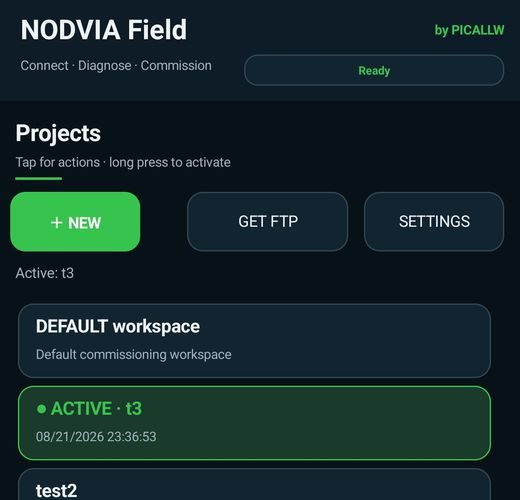Viewport: 520px width, 500px height.
Task: Click the green underline beneath Projects subtitle
Action: (39, 179)
